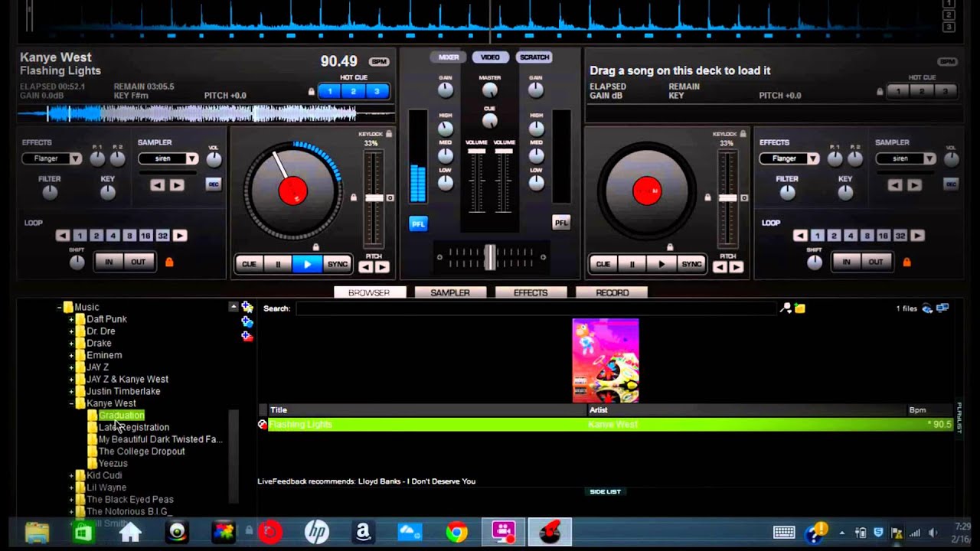Toggle the orange loop lock on right deck
The image size is (980, 551).
906,262
